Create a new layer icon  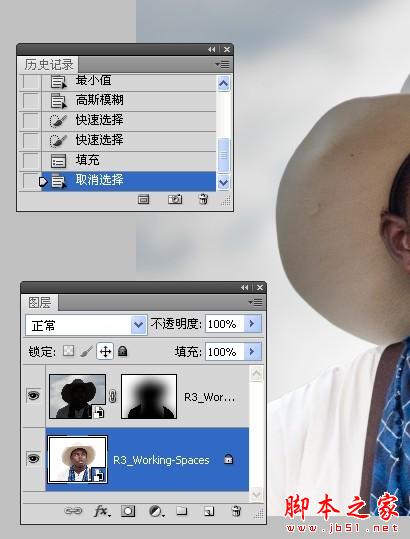[x=209, y=511]
